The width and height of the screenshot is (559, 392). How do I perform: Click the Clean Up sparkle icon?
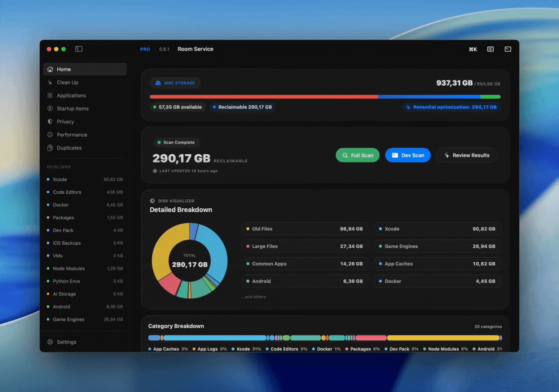tap(50, 82)
